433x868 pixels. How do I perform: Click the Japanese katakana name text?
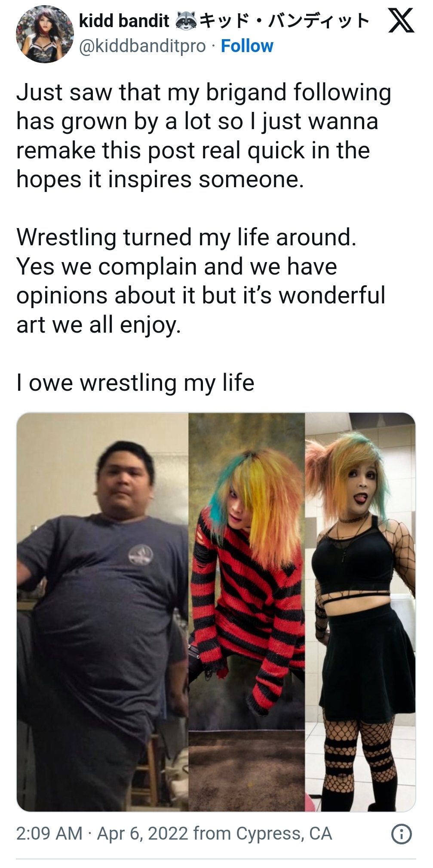[284, 21]
